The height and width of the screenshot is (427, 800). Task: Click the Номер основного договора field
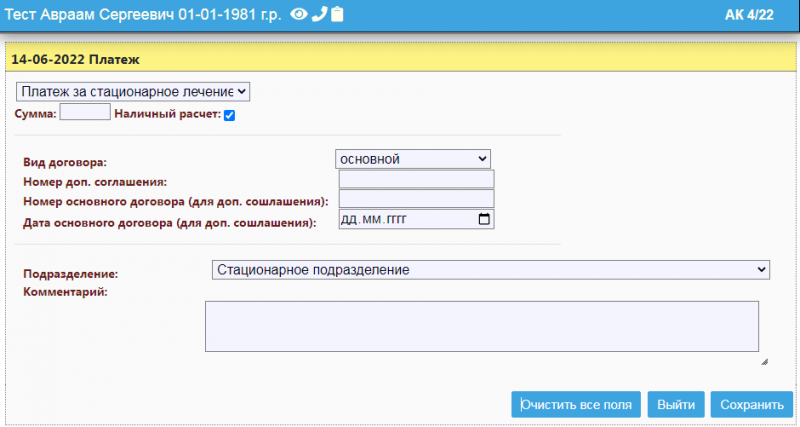[x=417, y=199]
